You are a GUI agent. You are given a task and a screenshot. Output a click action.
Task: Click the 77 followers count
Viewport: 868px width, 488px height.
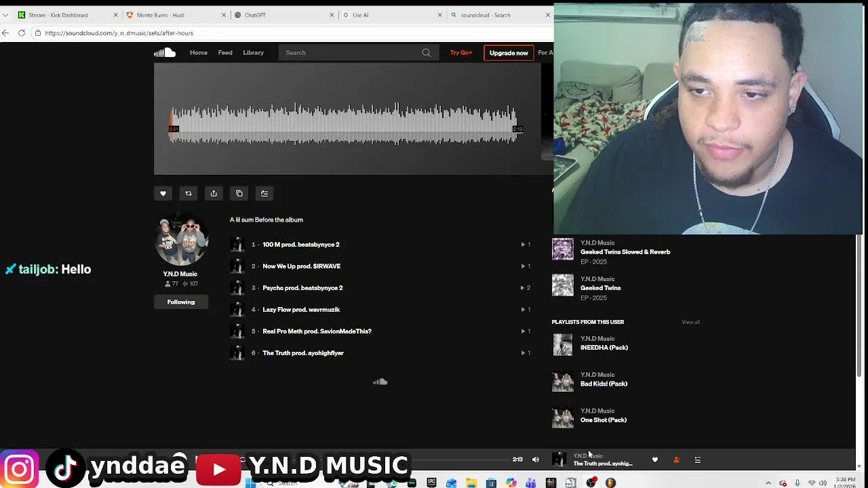click(x=172, y=284)
